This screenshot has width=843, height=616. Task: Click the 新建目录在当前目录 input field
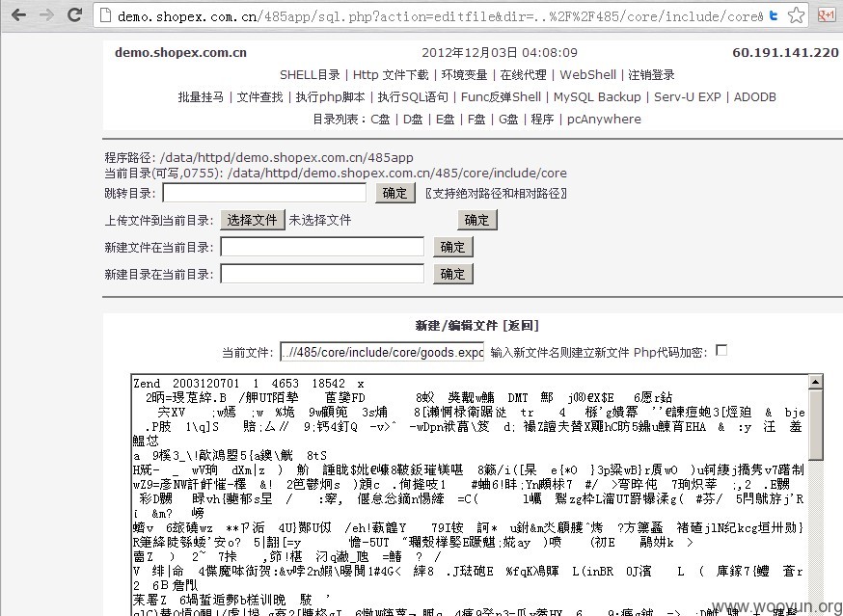coord(322,274)
